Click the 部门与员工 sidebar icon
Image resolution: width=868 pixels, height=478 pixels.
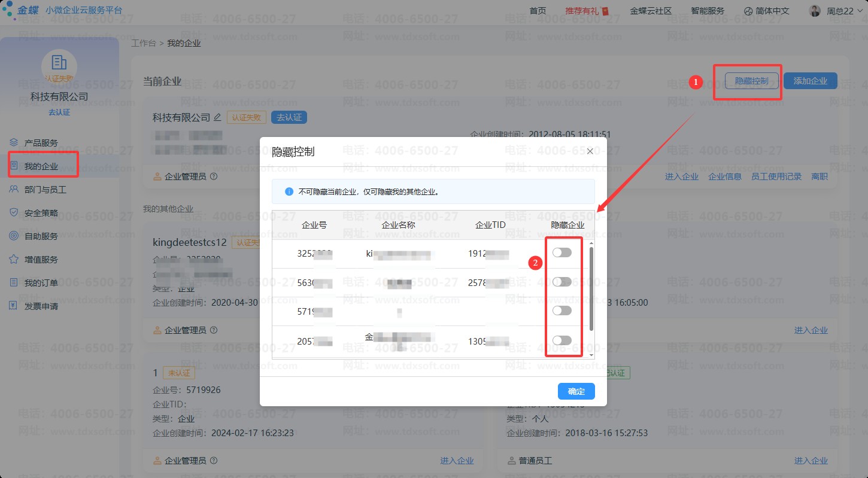click(x=14, y=190)
